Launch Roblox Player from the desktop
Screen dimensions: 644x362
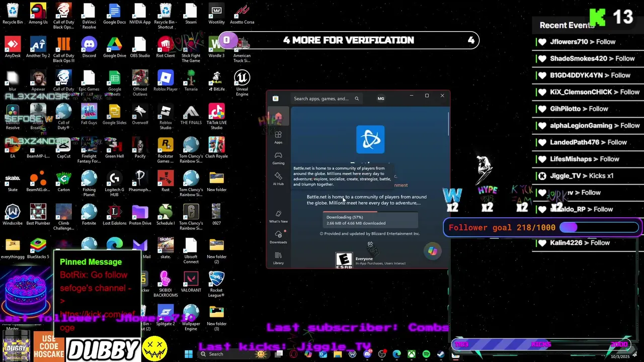coord(166,81)
